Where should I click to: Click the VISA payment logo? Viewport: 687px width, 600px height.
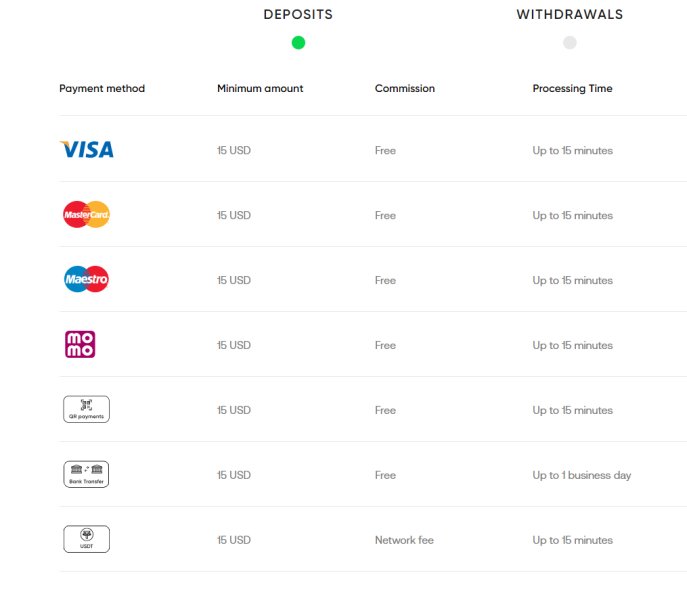click(86, 149)
